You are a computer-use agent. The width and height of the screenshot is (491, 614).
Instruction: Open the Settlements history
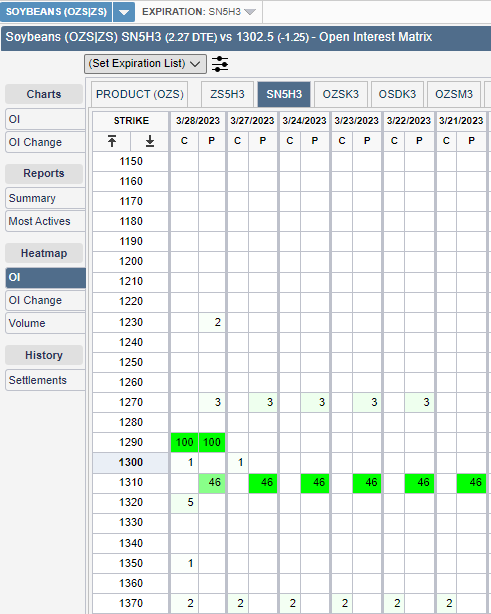(x=45, y=380)
